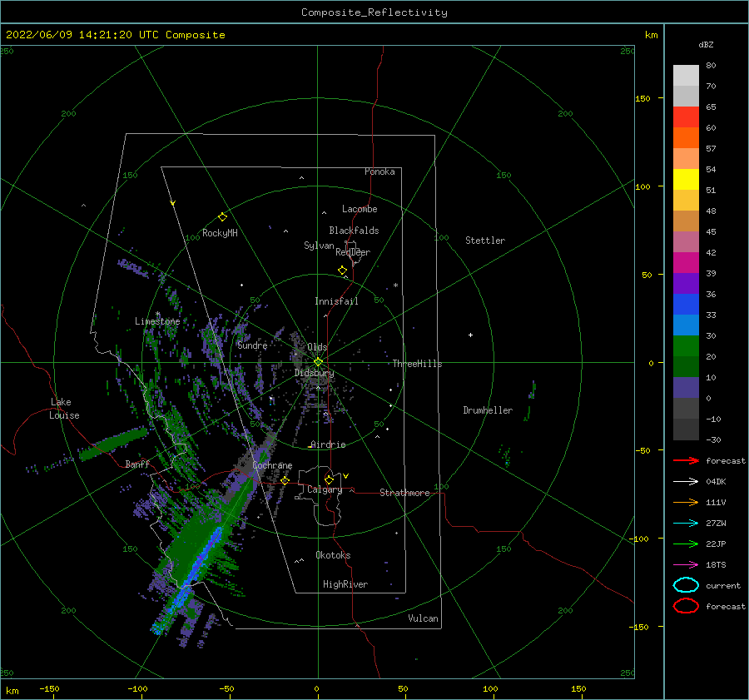Click the orange 111V arrow icon
The image size is (749, 700).
pyautogui.click(x=686, y=502)
